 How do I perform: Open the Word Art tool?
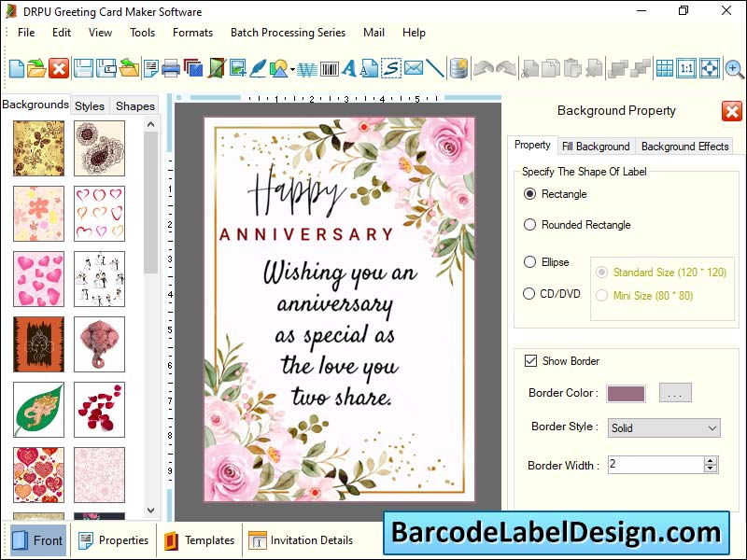pyautogui.click(x=308, y=68)
